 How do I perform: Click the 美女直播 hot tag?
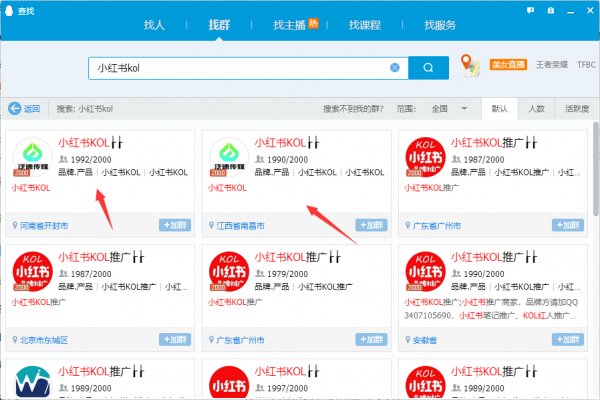(508, 65)
